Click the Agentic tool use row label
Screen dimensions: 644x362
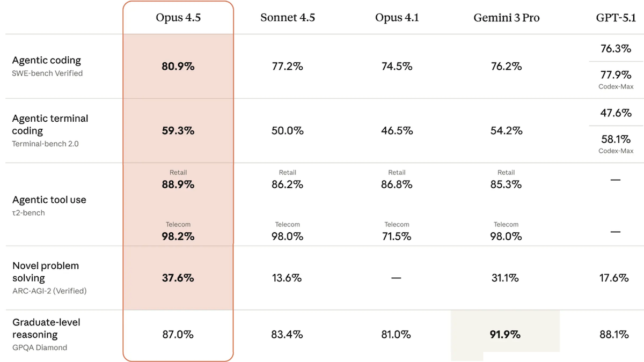tap(49, 200)
